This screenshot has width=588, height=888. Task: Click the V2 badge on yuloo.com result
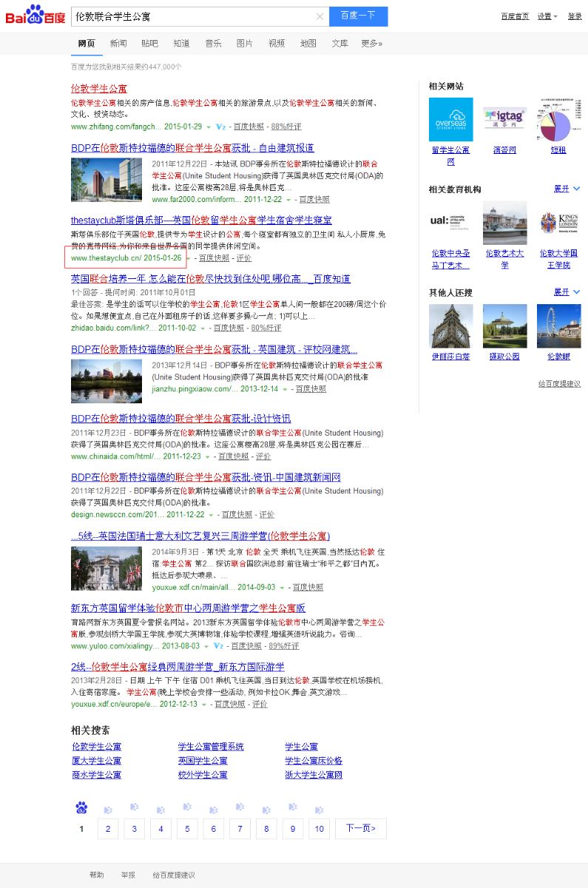[x=219, y=646]
